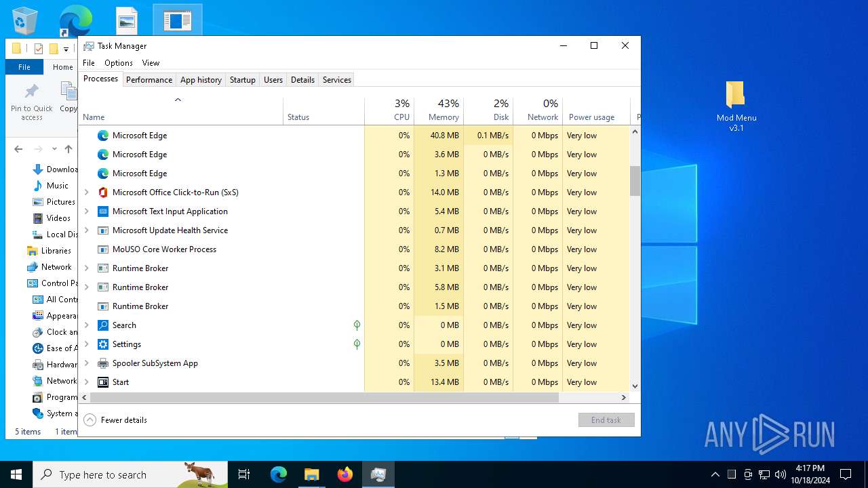Switch to the Services tab
The height and width of the screenshot is (488, 868).
pyautogui.click(x=337, y=80)
